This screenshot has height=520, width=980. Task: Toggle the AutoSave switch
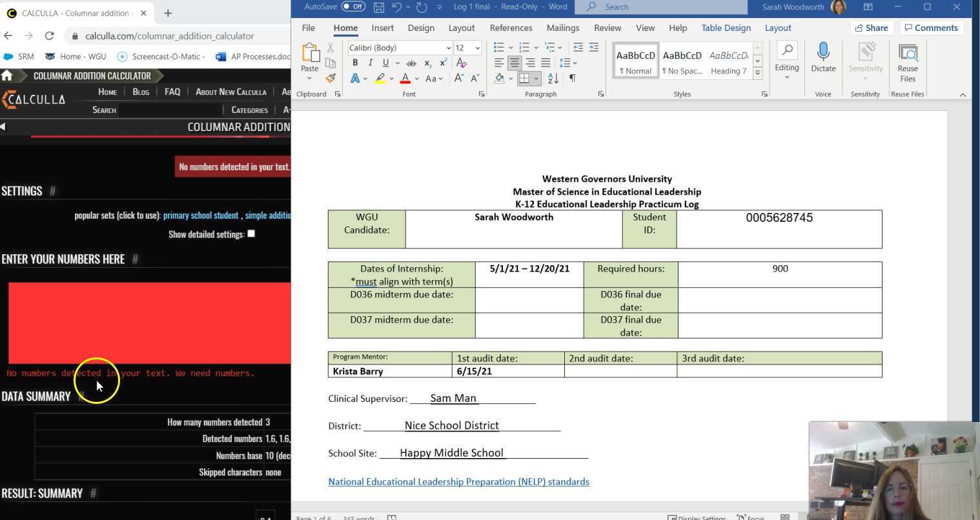353,6
